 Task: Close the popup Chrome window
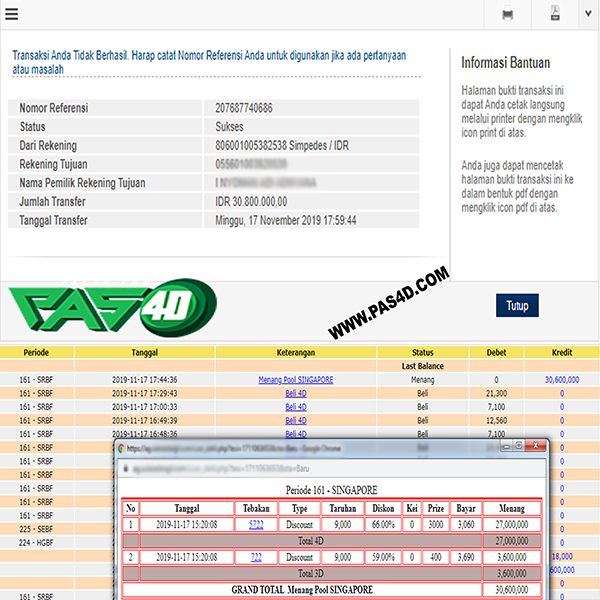(x=535, y=445)
